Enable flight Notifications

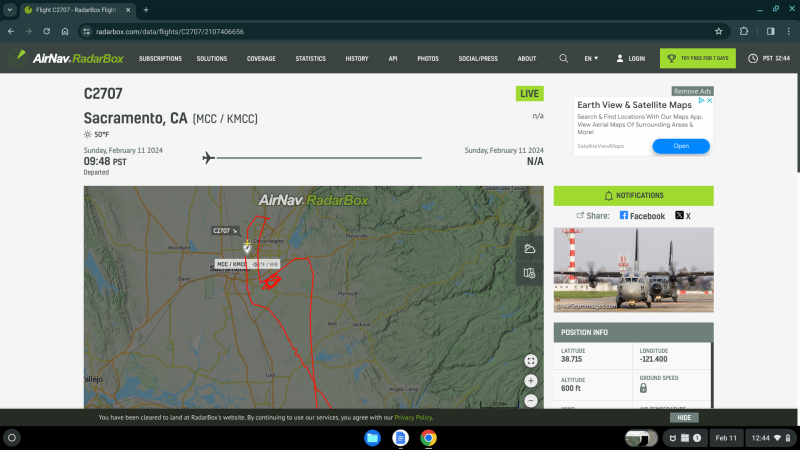click(634, 196)
